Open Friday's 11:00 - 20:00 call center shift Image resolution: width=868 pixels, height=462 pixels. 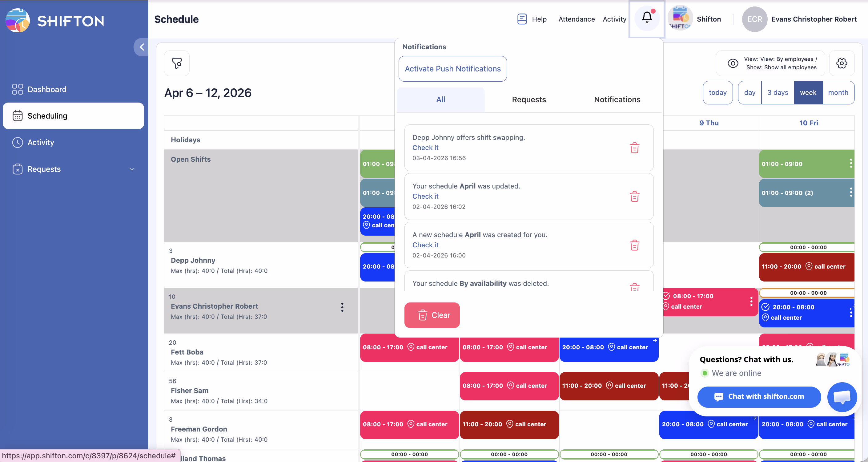806,266
